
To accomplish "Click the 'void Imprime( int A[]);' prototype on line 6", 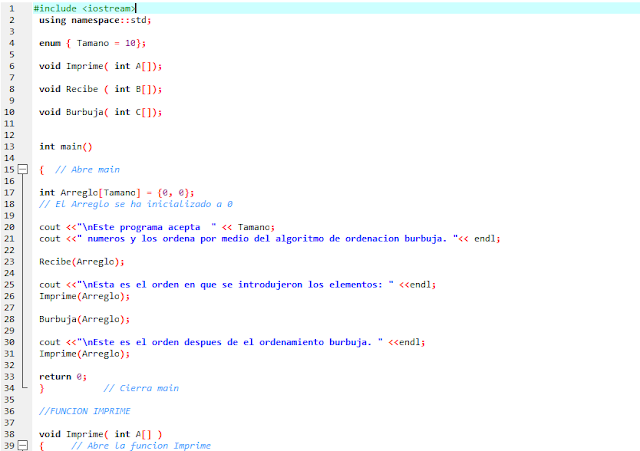I will [x=100, y=66].
